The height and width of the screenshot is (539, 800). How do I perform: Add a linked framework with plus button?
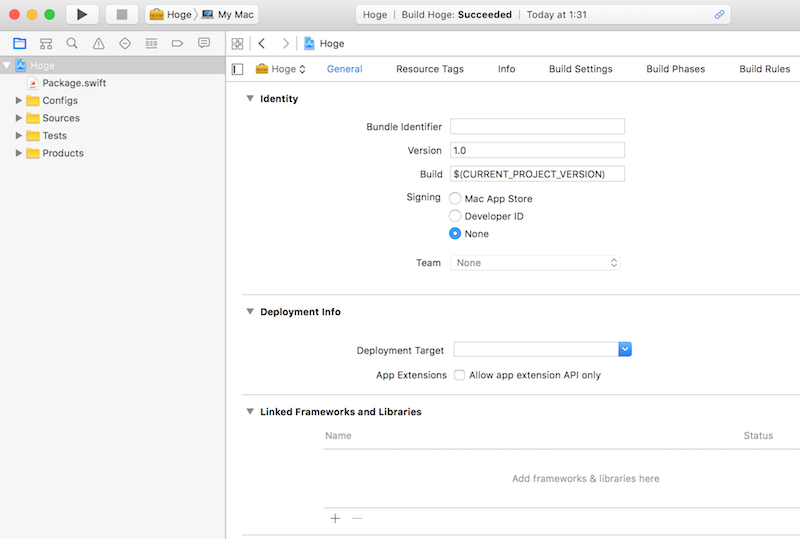pyautogui.click(x=335, y=519)
